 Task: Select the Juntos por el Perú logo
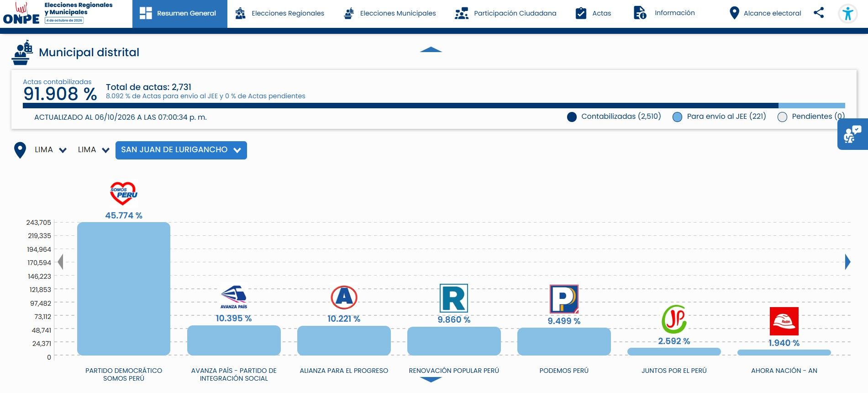point(674,319)
